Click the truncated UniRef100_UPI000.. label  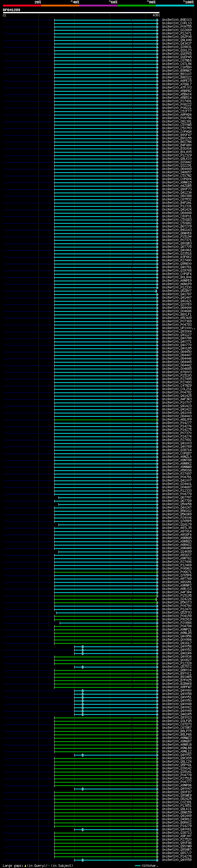(x=178, y=328)
